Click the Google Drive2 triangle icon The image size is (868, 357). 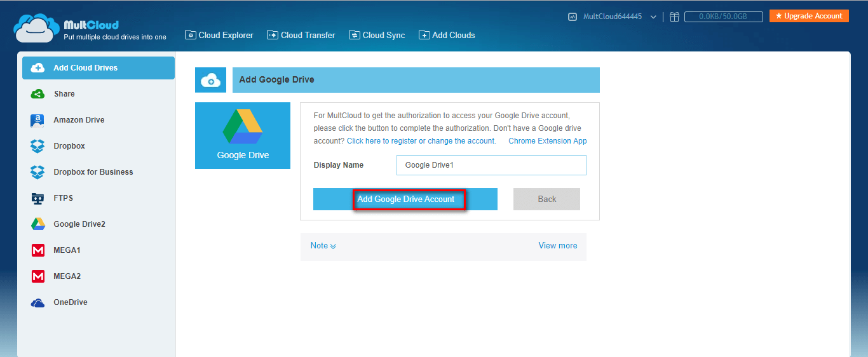point(37,224)
